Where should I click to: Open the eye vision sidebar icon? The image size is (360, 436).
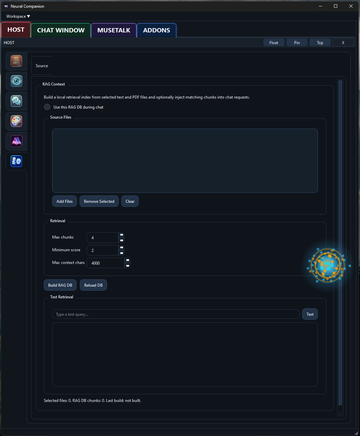[x=16, y=81]
